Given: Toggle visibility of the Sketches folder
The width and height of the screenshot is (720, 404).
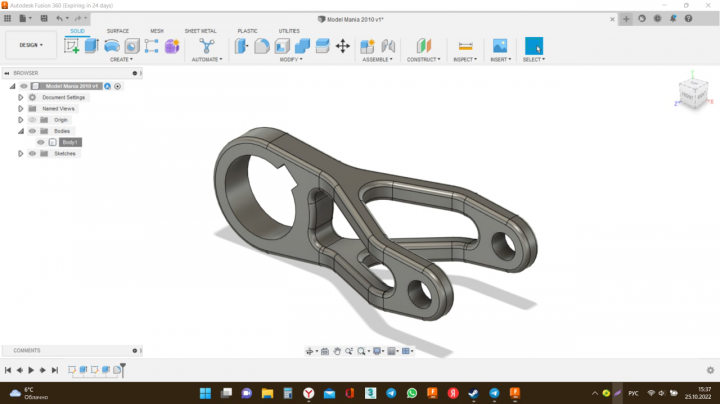Looking at the screenshot, I should 32,154.
